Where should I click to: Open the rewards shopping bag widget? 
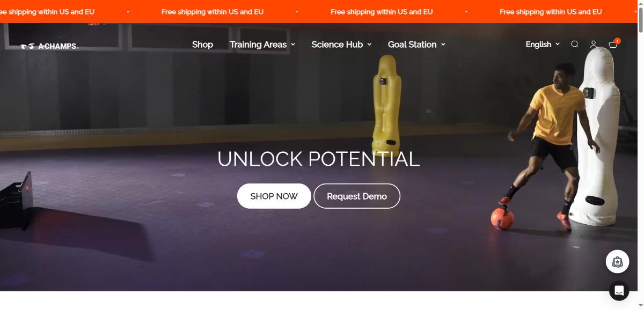(617, 262)
